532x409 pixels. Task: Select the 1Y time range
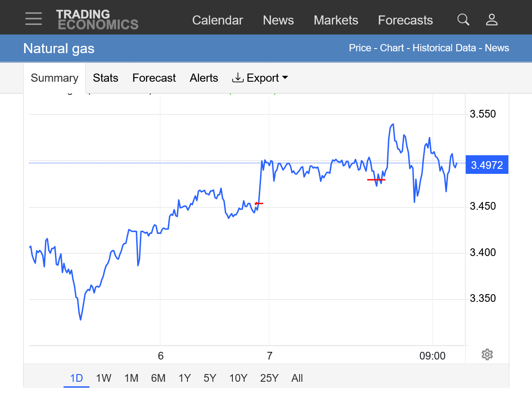point(184,378)
